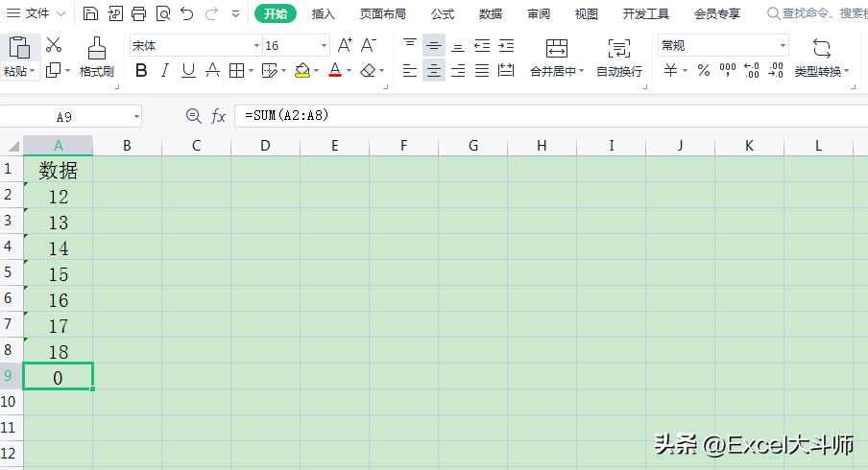Screen dimensions: 868x470
Task: Open the font size 16 dropdown
Action: tap(324, 45)
